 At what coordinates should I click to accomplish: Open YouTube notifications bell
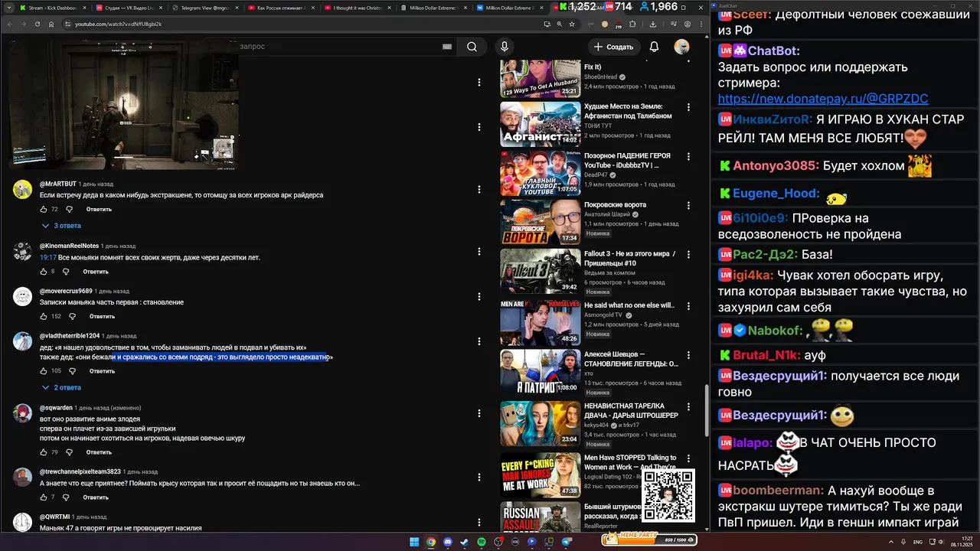pos(654,47)
